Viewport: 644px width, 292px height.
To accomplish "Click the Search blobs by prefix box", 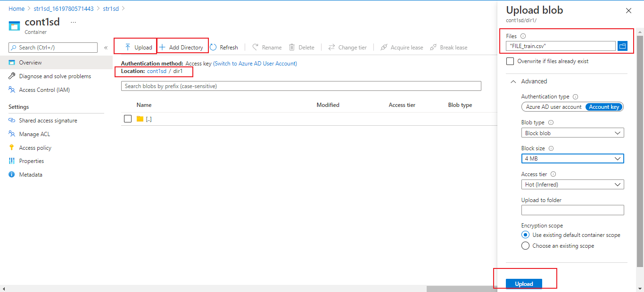I will tap(301, 86).
